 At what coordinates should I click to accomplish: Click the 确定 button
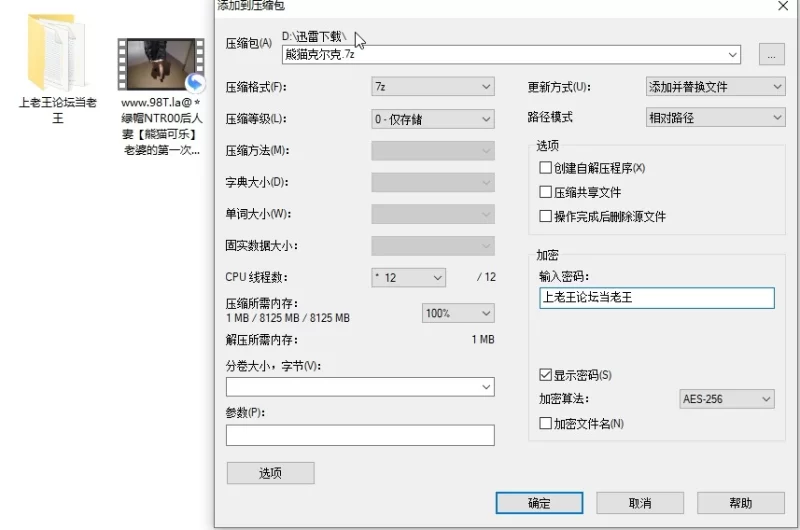pyautogui.click(x=539, y=502)
